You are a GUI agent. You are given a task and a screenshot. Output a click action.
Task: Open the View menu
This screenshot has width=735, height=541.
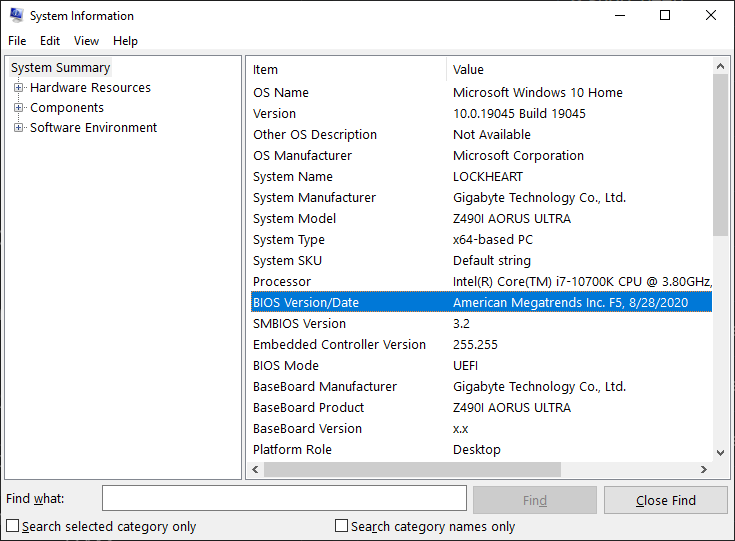tap(86, 41)
